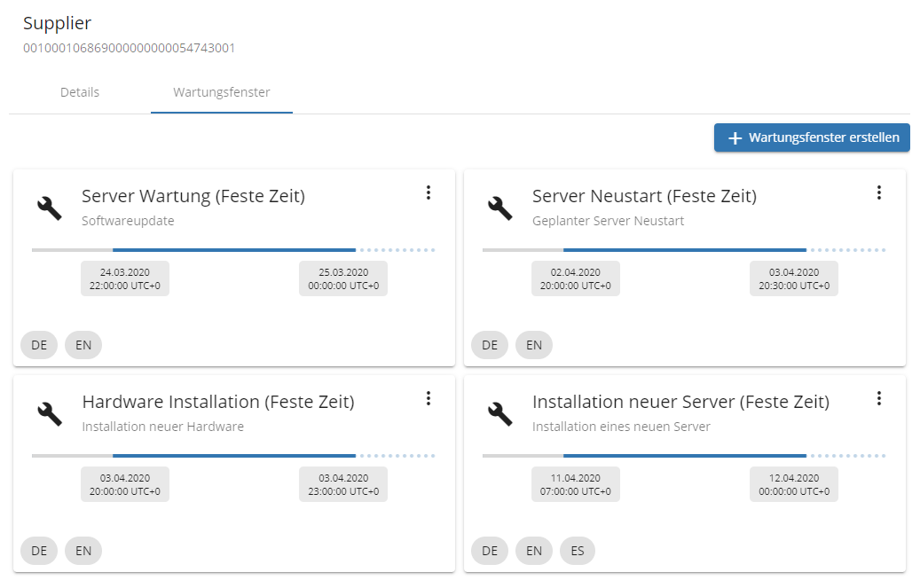Click the timeline bar of Server Wartung

pyautogui.click(x=233, y=250)
